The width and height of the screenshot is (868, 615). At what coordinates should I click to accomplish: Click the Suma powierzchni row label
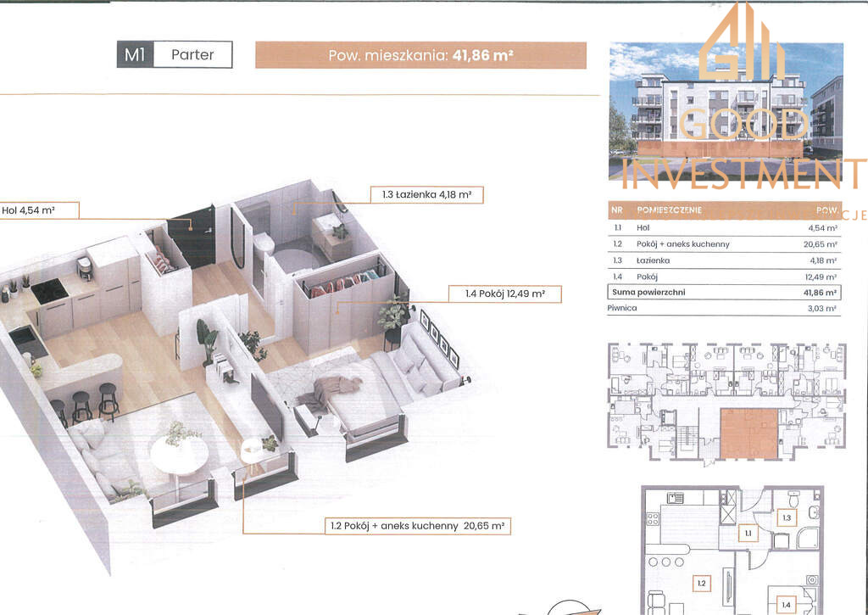click(648, 292)
